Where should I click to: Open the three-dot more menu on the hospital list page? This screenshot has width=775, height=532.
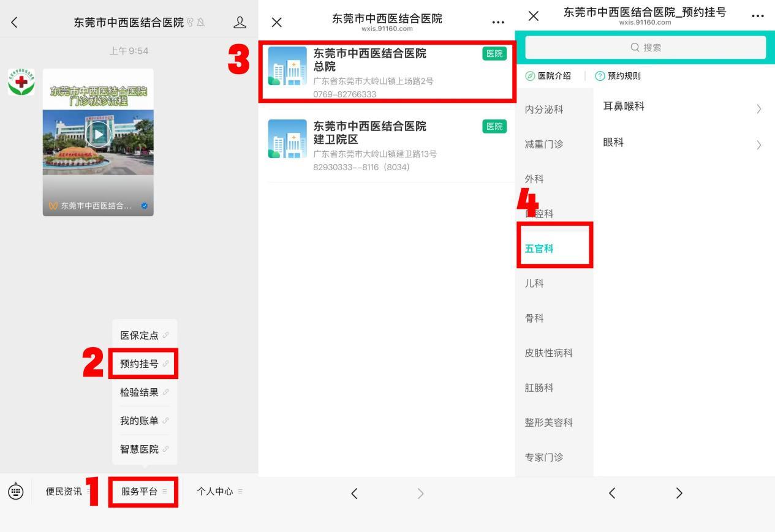pyautogui.click(x=498, y=23)
